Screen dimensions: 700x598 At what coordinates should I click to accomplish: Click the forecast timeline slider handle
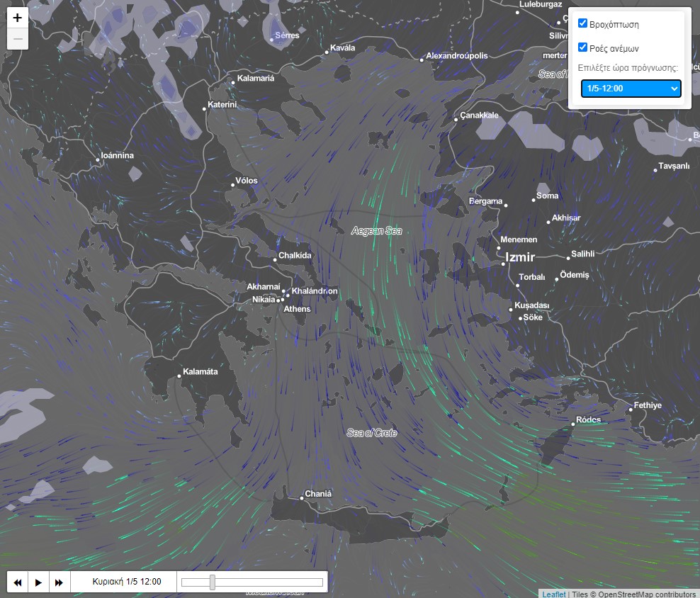(212, 582)
